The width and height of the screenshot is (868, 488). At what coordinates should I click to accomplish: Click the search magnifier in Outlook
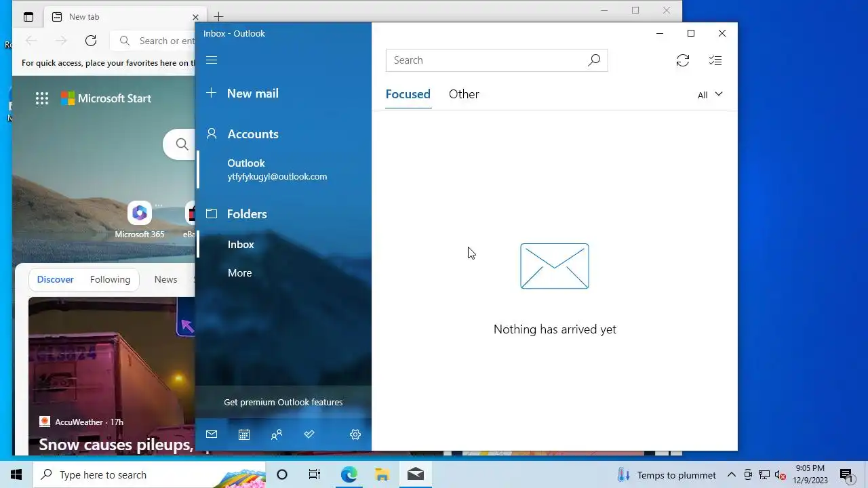(594, 60)
